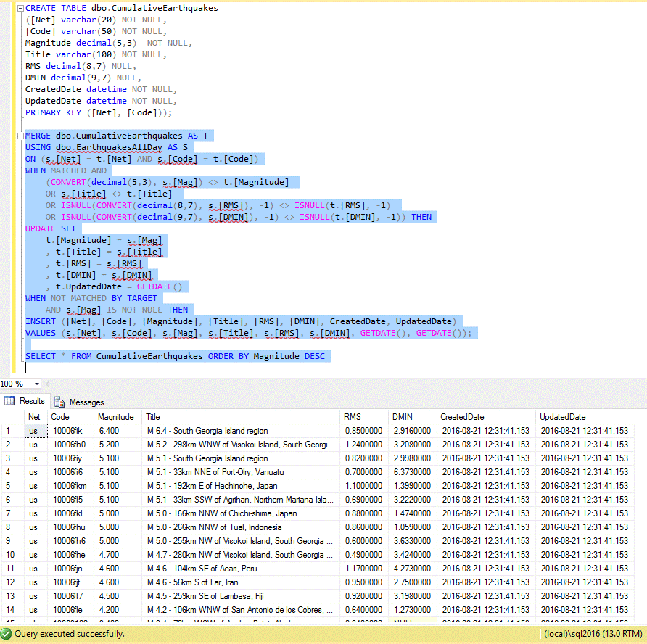Click the 'Net' cell 'us' in row 1
Viewport: 647px width, 644px height.
36,431
